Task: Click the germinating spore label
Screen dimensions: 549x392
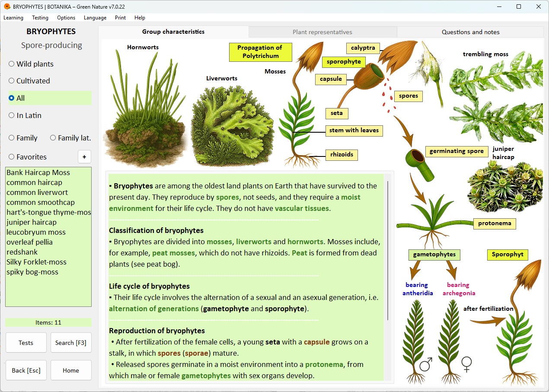Action: (456, 151)
